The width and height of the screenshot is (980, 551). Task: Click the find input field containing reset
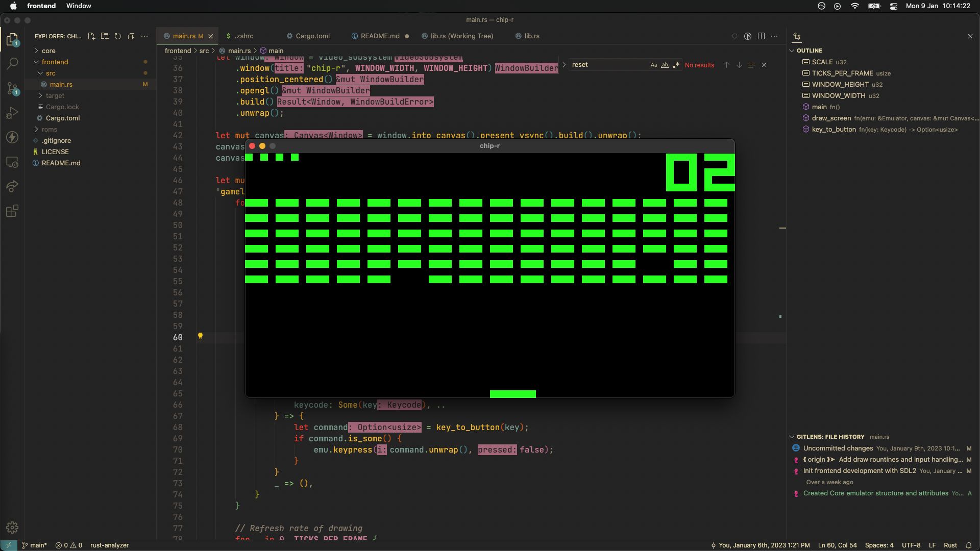(x=607, y=65)
